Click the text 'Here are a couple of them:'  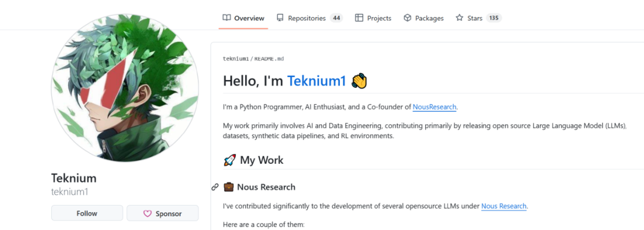point(264,225)
